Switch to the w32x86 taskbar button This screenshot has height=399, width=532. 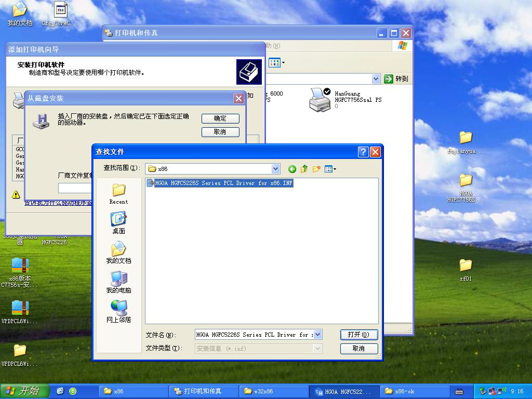coord(274,391)
